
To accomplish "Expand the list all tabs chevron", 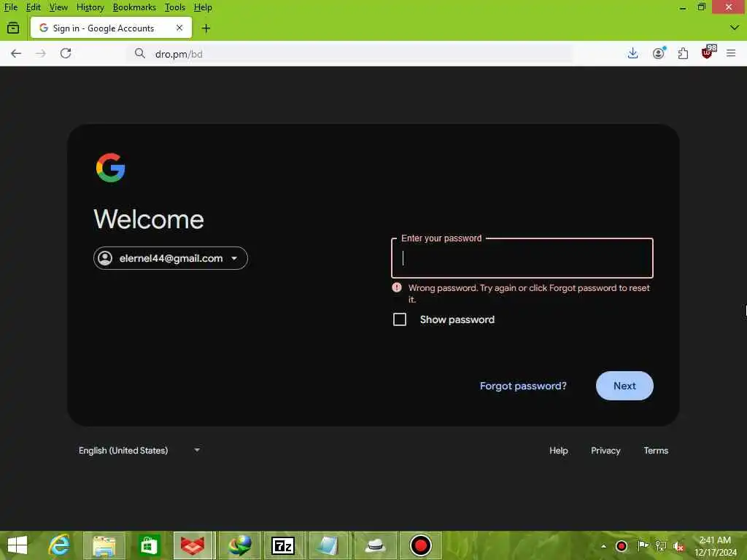I will [x=734, y=28].
